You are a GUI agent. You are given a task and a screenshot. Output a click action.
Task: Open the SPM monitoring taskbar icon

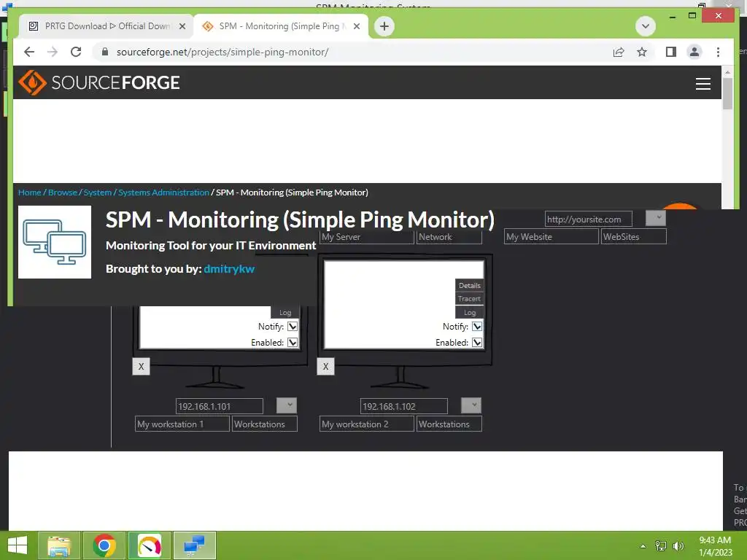(194, 545)
